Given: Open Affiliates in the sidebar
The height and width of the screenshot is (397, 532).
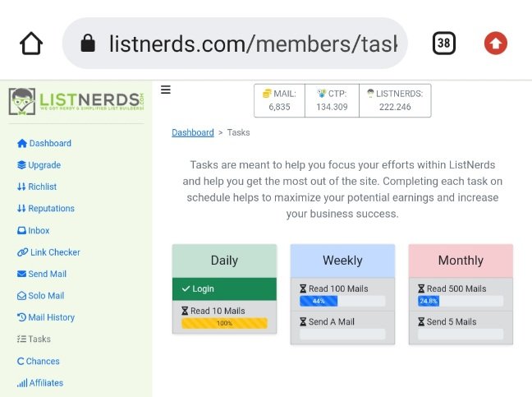Looking at the screenshot, I should point(40,383).
